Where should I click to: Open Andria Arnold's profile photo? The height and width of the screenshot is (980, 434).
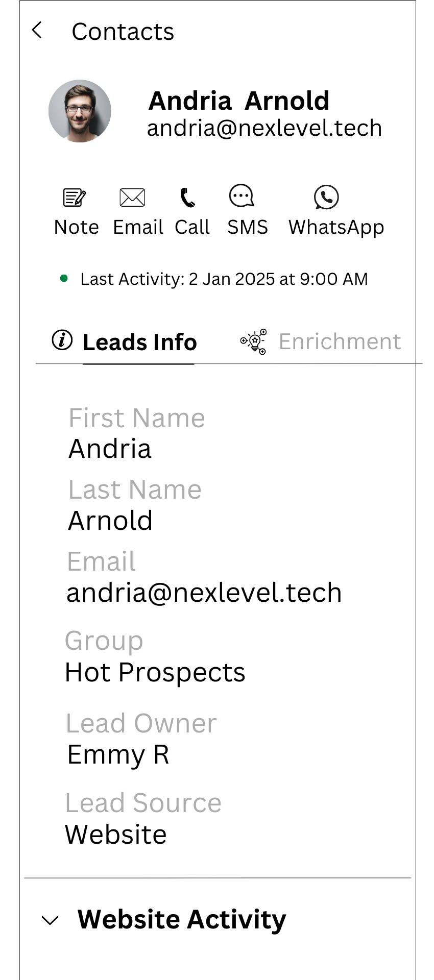[80, 111]
